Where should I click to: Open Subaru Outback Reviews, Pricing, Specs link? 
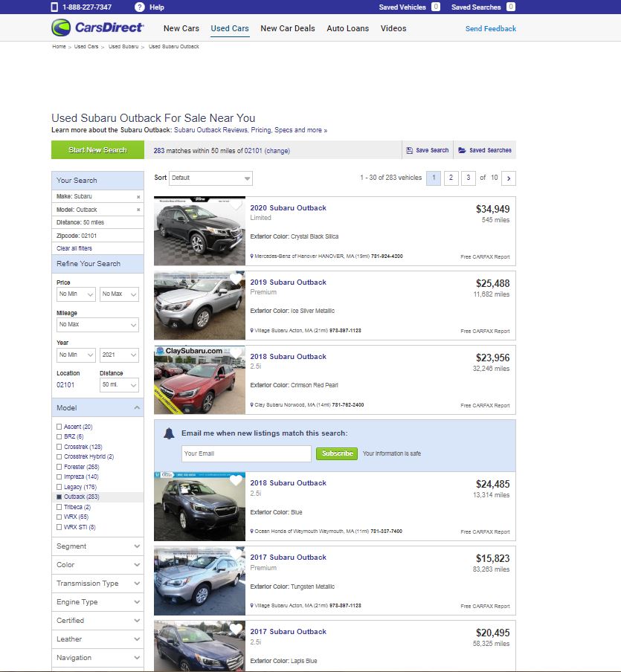[x=251, y=130]
